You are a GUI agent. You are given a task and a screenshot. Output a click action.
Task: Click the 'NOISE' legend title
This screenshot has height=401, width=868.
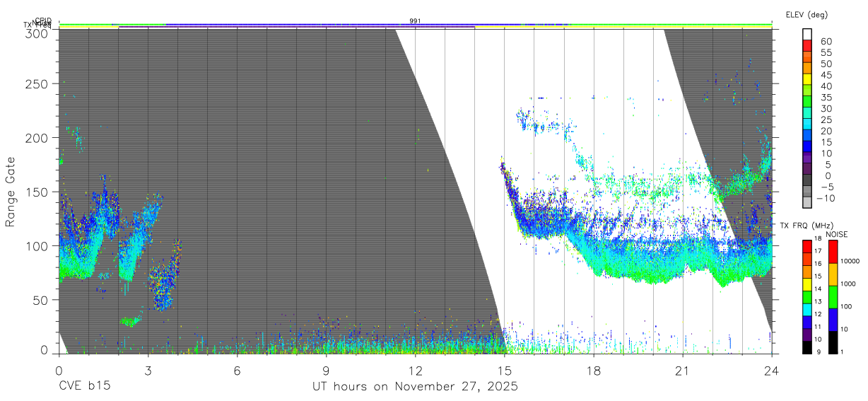(x=836, y=234)
